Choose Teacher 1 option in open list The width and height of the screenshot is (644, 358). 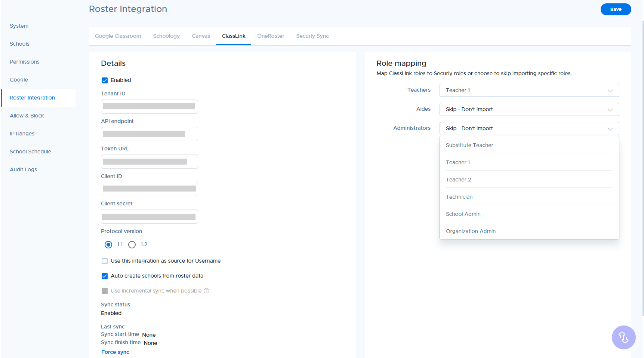(529, 162)
